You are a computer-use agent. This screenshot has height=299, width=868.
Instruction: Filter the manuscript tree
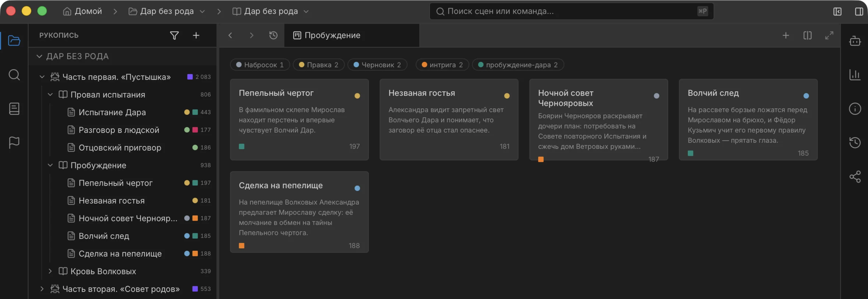click(174, 35)
